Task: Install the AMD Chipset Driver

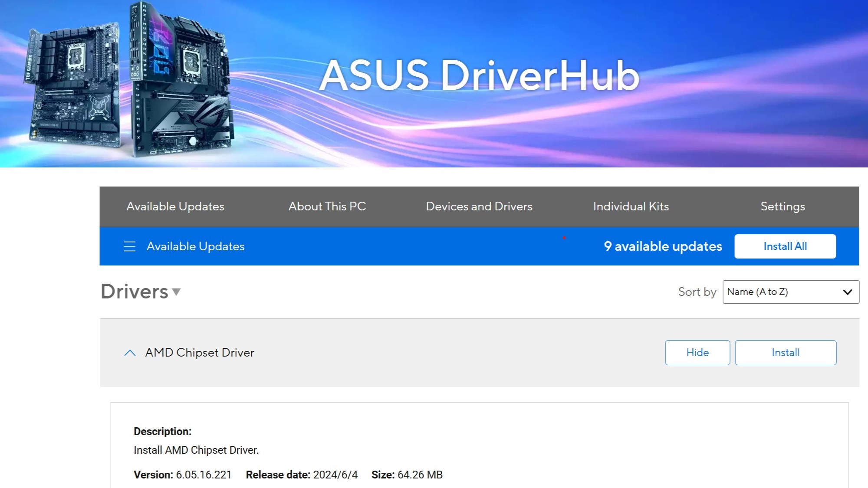Action: 786,353
